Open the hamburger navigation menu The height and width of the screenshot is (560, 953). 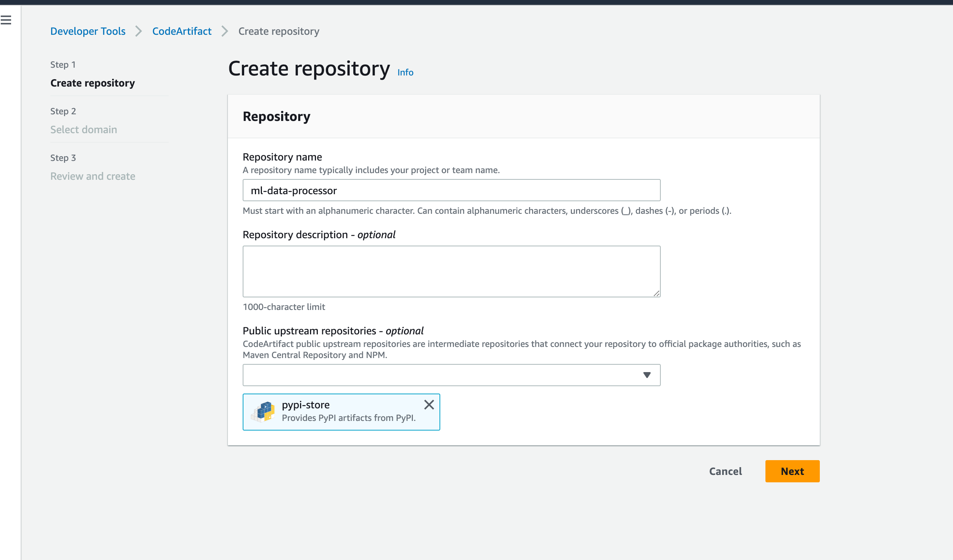(6, 20)
